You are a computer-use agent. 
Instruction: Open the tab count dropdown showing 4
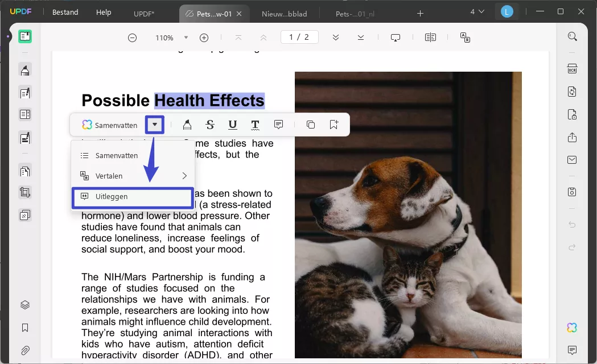[x=477, y=12]
